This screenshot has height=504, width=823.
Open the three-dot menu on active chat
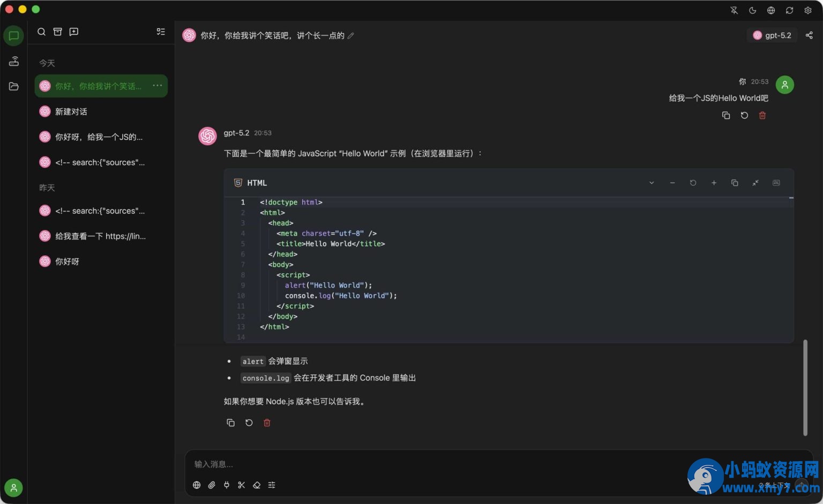[157, 86]
